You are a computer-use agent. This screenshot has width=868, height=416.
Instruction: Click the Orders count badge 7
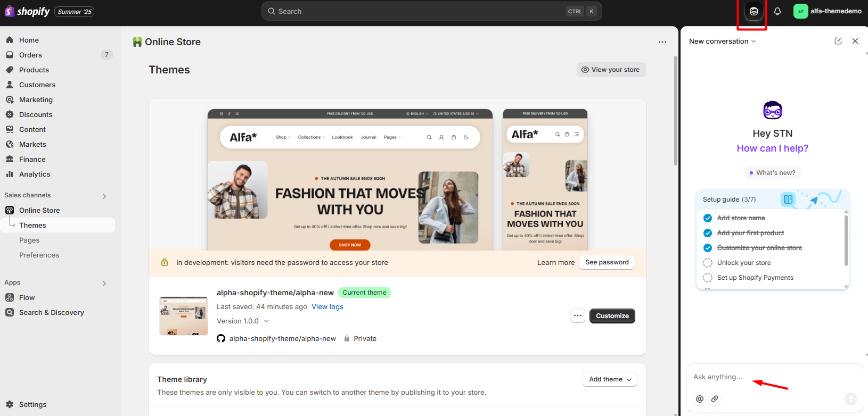pos(107,55)
